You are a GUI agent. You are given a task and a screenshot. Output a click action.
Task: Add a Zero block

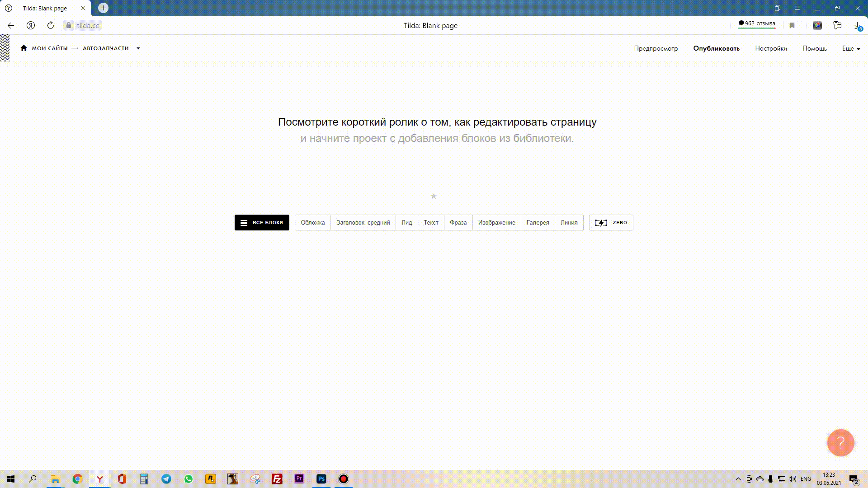(x=611, y=222)
